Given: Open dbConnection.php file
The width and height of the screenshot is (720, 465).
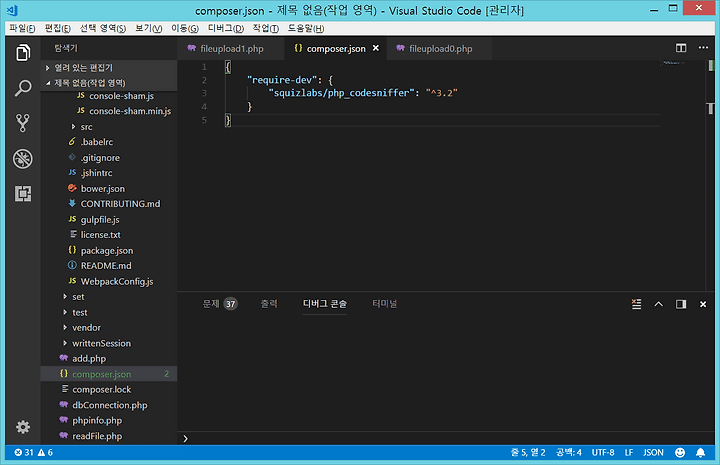Looking at the screenshot, I should click(109, 405).
